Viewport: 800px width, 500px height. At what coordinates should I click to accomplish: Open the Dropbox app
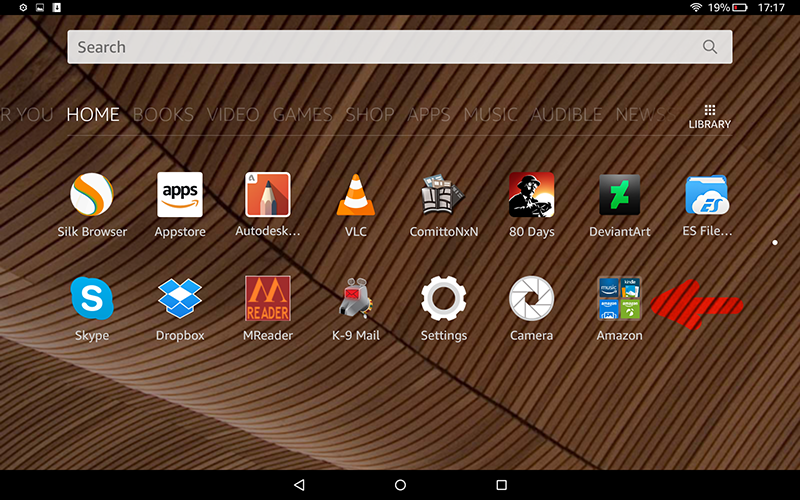click(x=180, y=299)
